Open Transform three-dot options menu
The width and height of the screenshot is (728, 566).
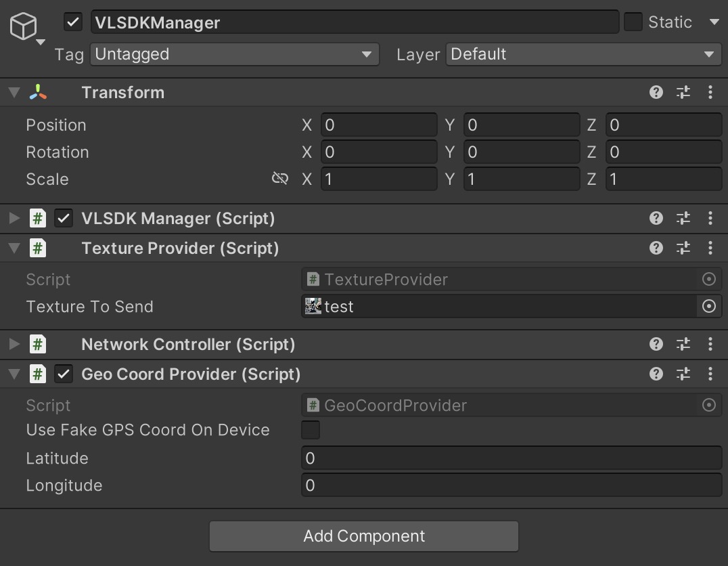[x=710, y=92]
